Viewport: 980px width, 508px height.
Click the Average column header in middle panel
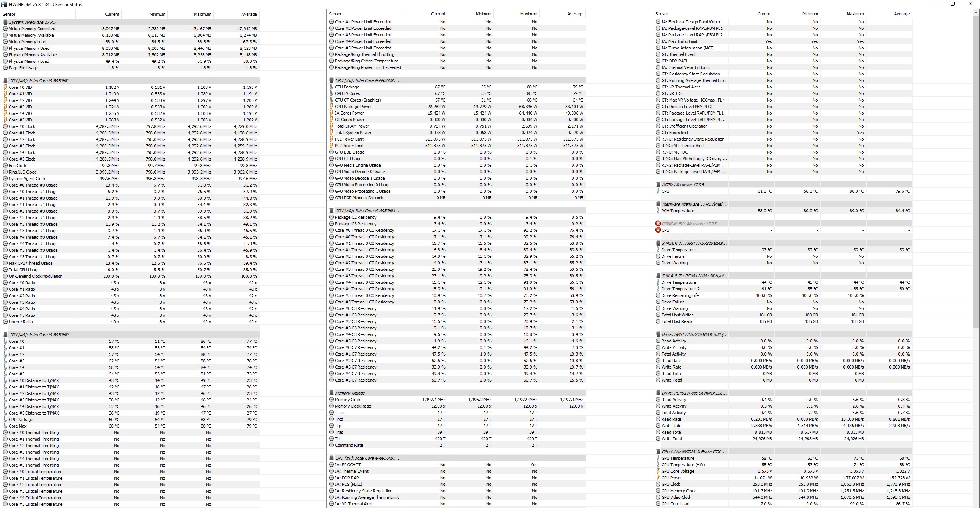pos(563,14)
